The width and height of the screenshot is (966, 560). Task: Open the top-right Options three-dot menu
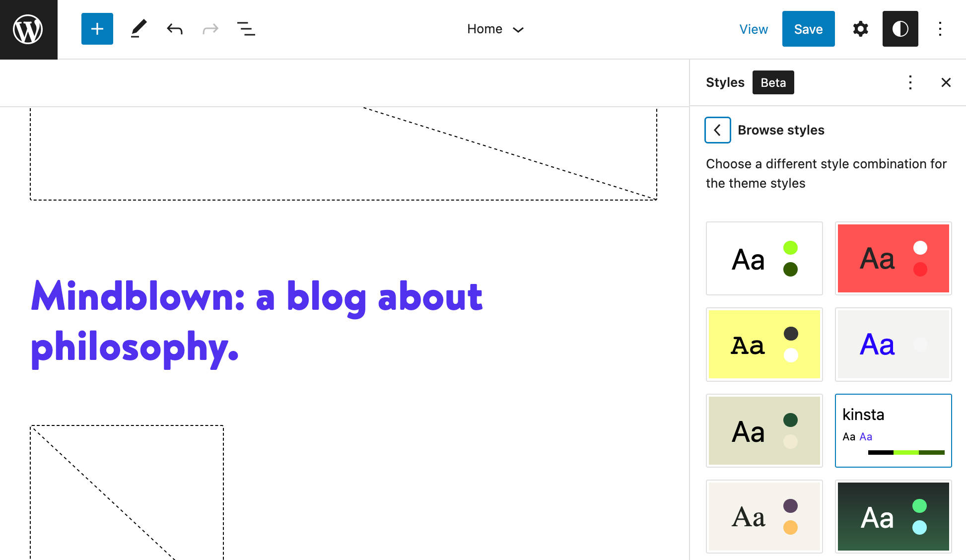[x=940, y=29]
